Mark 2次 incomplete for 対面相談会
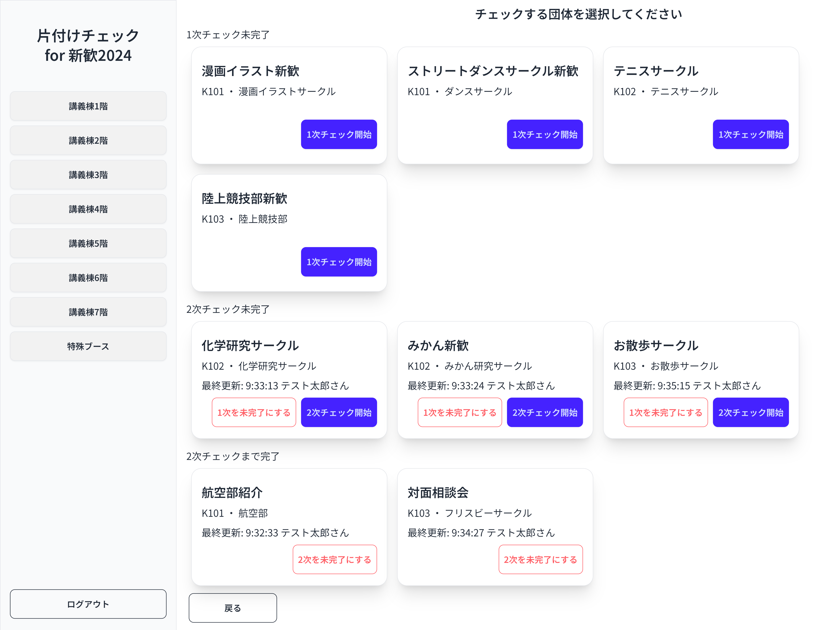840x630 pixels. (x=540, y=559)
